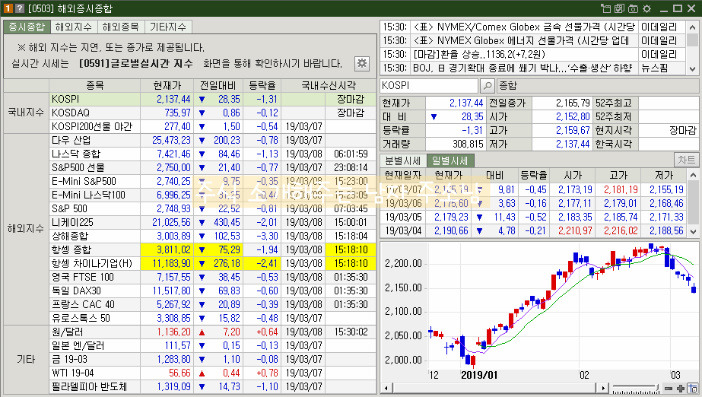Click down arrow of news list scrollbar
Screen dimensions: 702x397
pyautogui.click(x=693, y=68)
